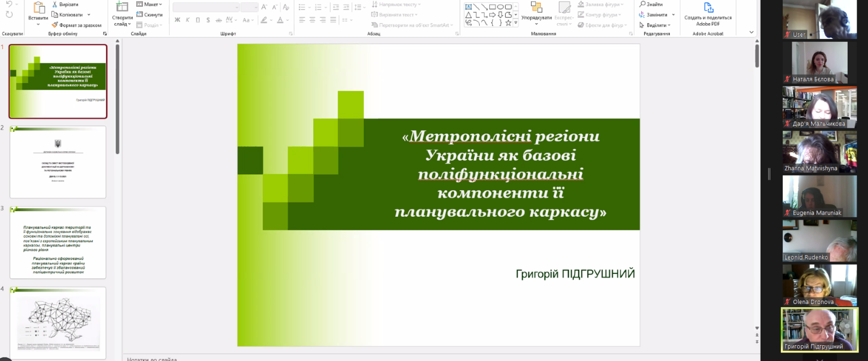The width and height of the screenshot is (868, 361).
Task: Click the Create and share Adobe PDF icon
Action: point(708,7)
